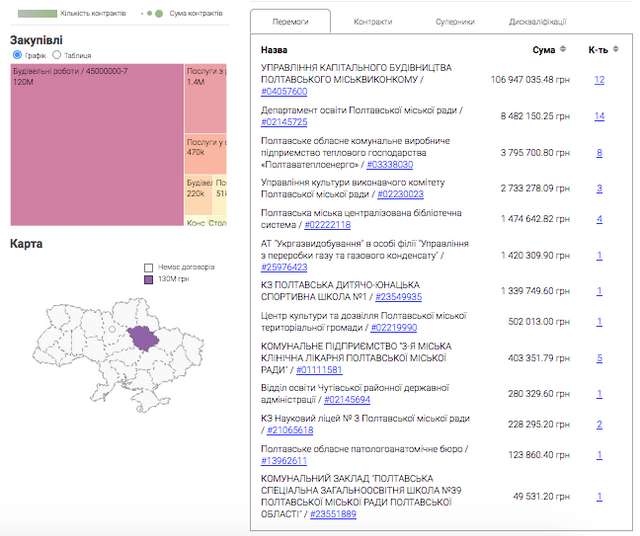Click the purple 130M грн legend swatch
The width and height of the screenshot is (640, 536).
coord(148,281)
